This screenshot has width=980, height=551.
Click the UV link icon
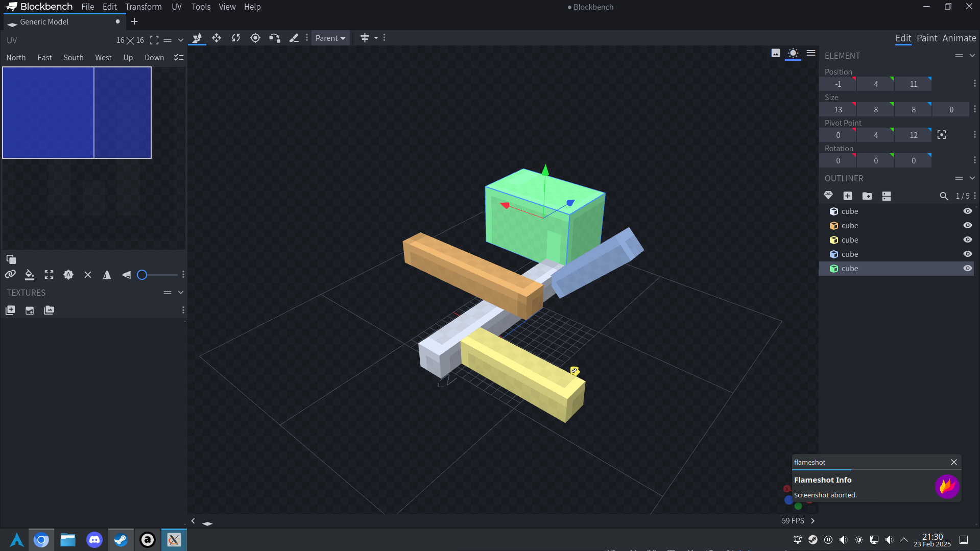[x=10, y=275]
